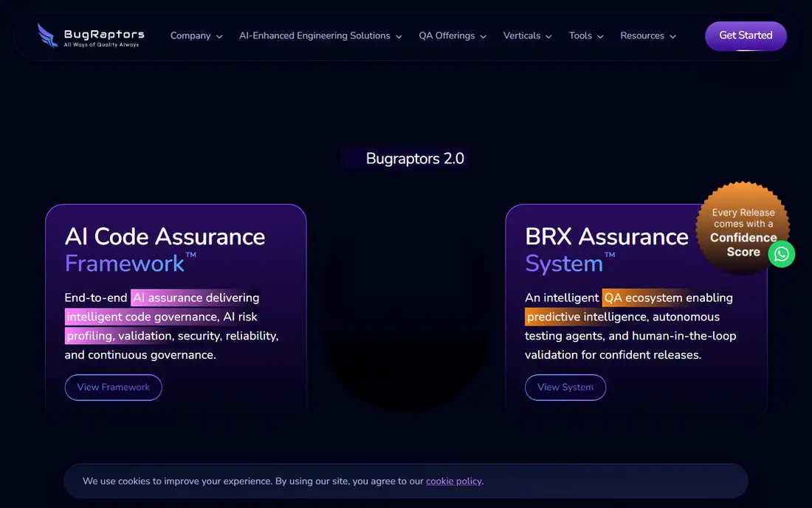
Task: Open the cookie policy link
Action: click(454, 481)
